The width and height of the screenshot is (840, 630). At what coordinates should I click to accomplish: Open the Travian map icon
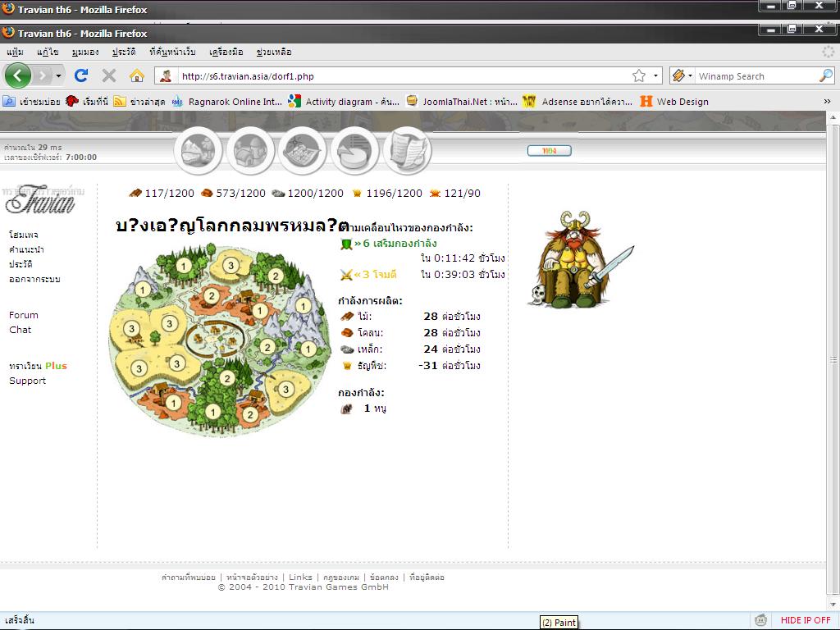(303, 151)
